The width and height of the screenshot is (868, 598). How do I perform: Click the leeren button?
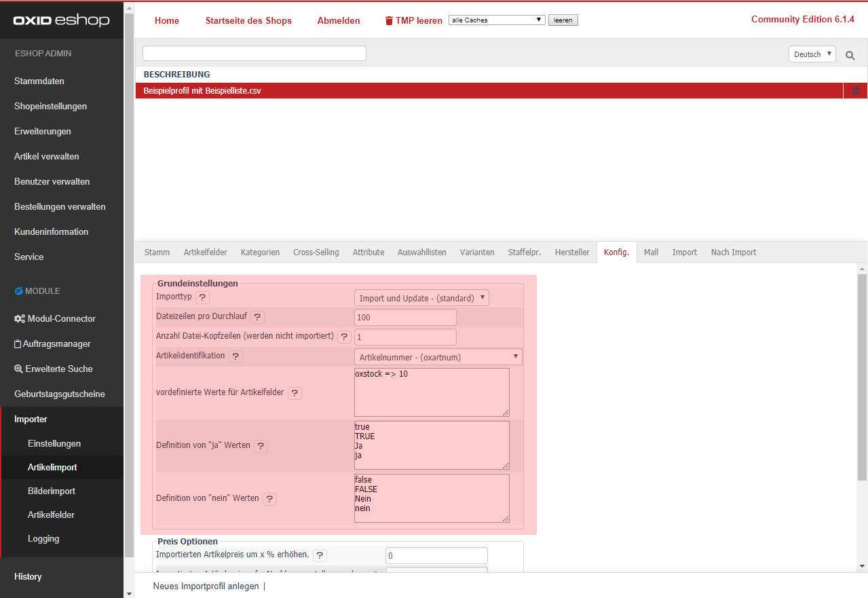tap(563, 20)
